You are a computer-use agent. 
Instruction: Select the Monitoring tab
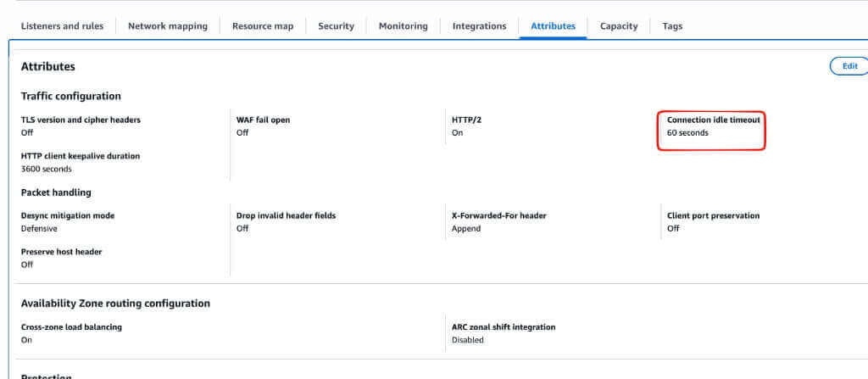[x=403, y=26]
